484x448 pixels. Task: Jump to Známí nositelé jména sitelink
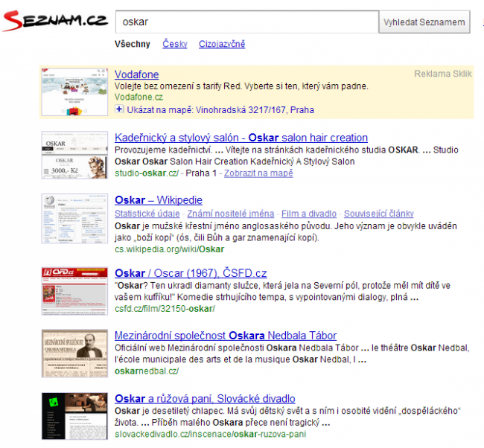click(231, 214)
